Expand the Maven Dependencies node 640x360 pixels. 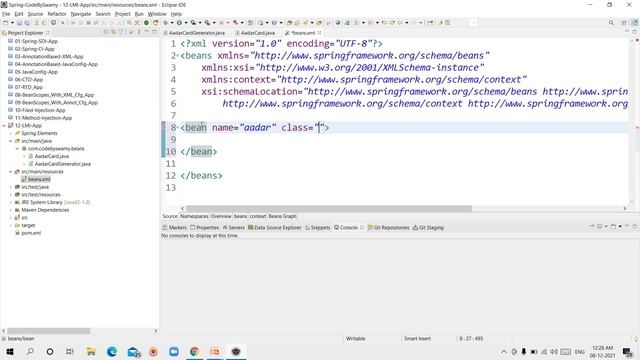(11, 210)
